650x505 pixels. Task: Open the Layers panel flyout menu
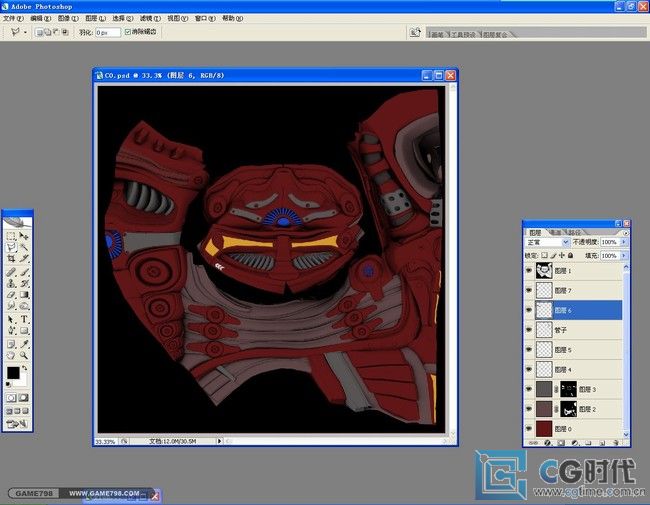[626, 233]
